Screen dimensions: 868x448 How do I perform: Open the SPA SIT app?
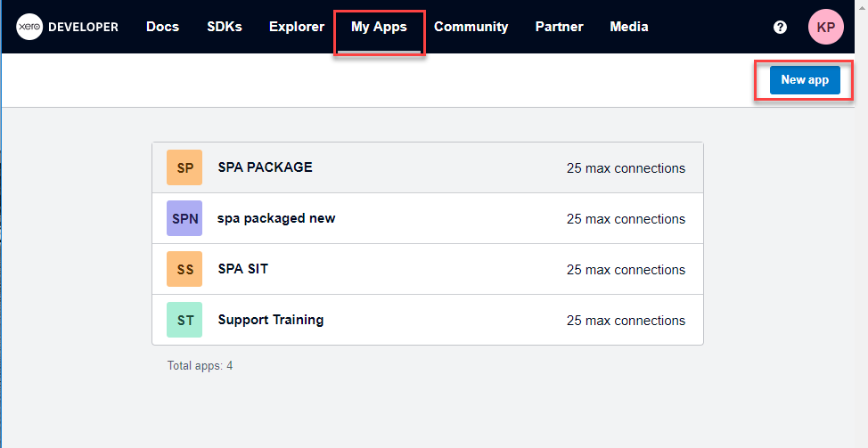click(x=428, y=269)
